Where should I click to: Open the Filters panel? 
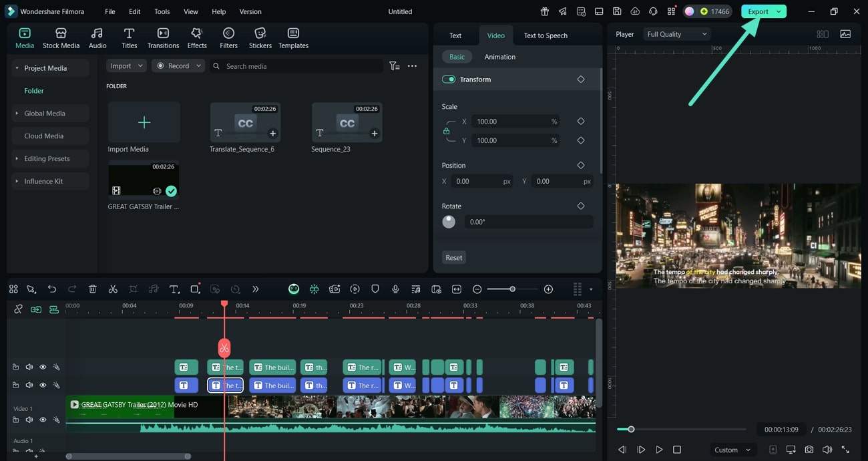coord(228,38)
